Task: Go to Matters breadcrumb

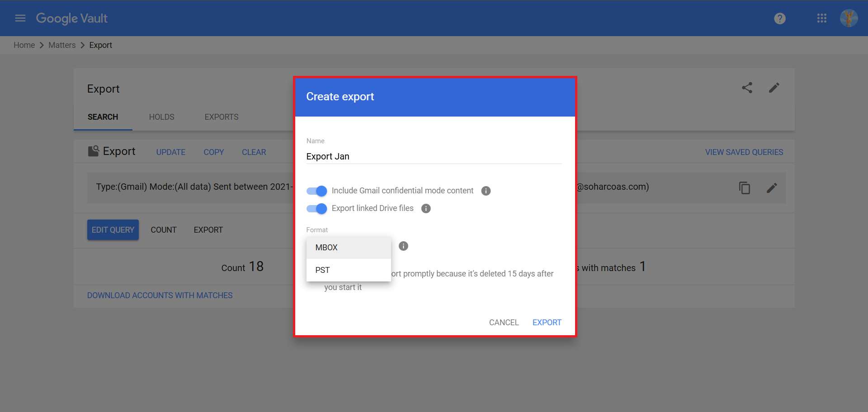Action: coord(62,45)
